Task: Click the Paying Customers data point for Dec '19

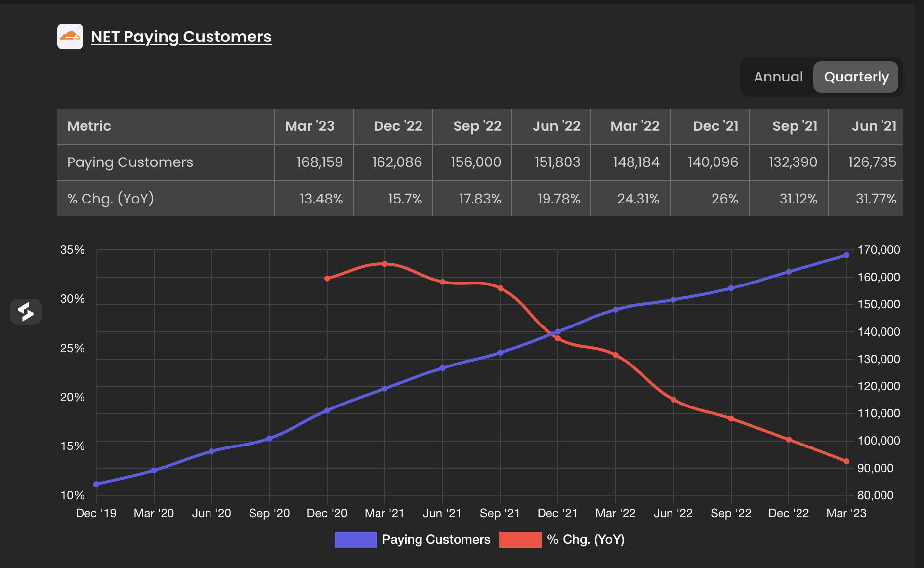Action: tap(96, 484)
